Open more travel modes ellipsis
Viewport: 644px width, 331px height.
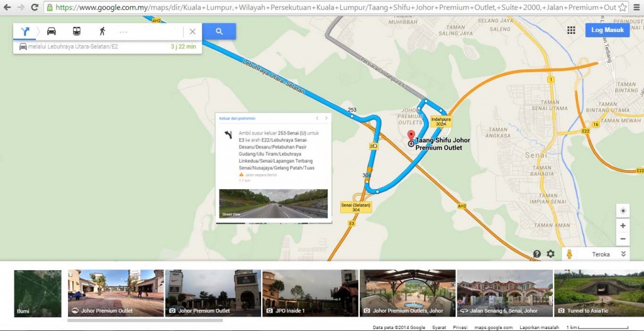124,31
